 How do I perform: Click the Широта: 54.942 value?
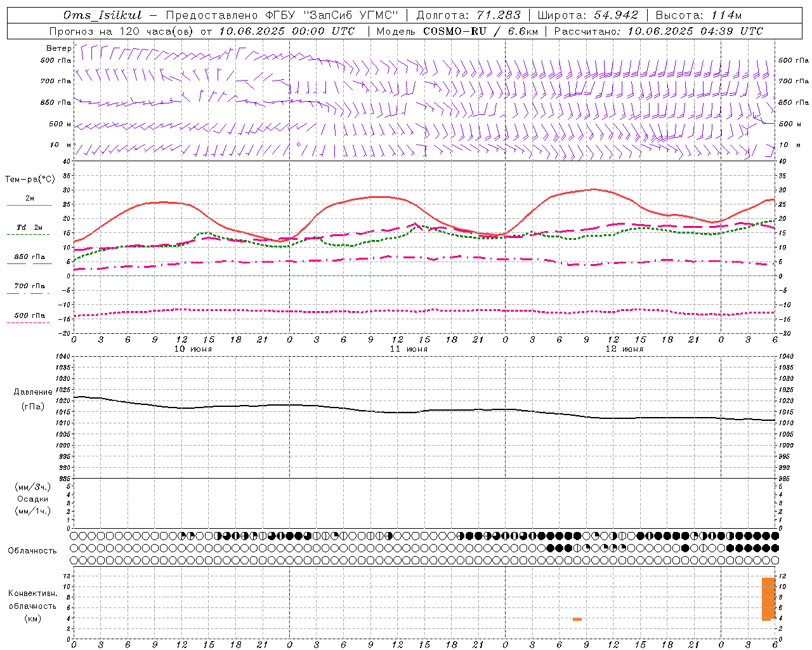pos(587,15)
